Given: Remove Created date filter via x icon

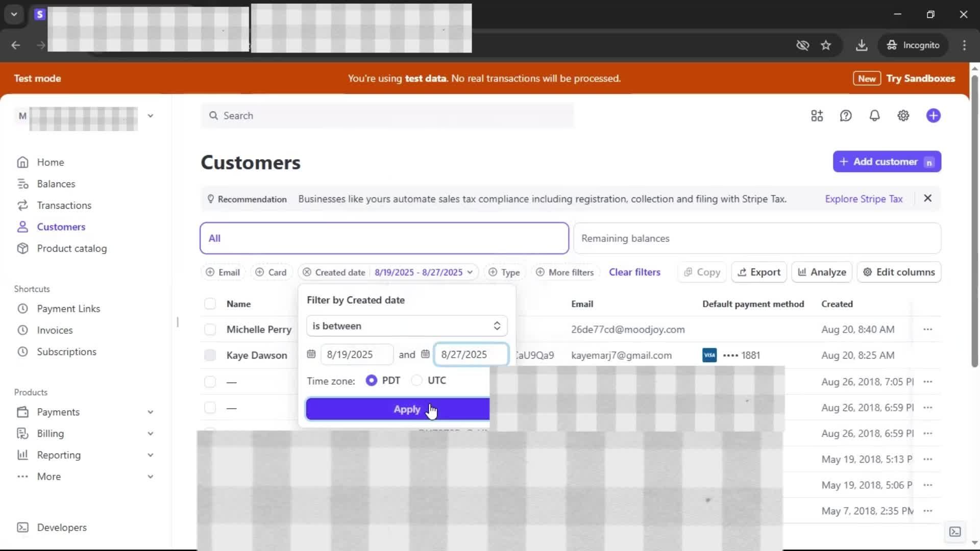Looking at the screenshot, I should [x=307, y=272].
